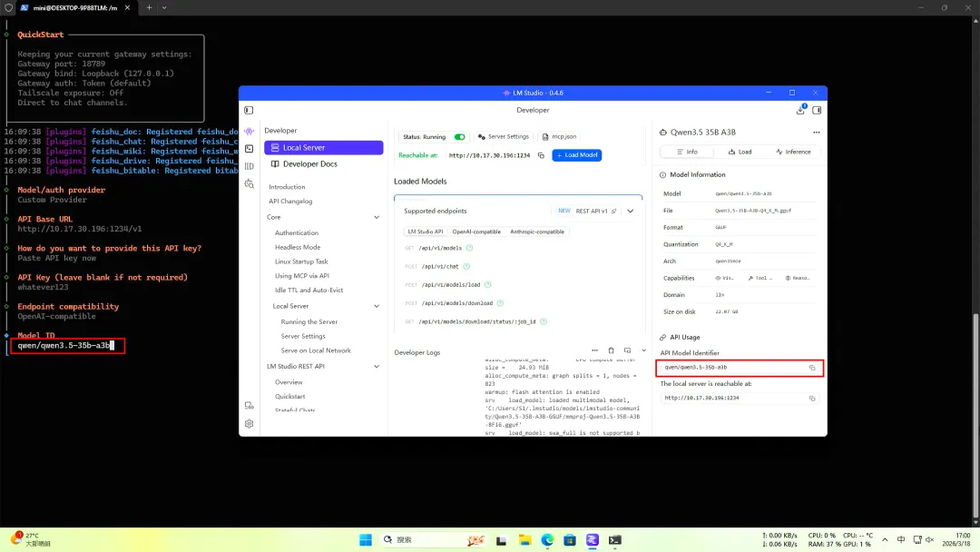This screenshot has height=552, width=980.
Task: Click the terminal window vertical scrollbar
Action: [975, 417]
